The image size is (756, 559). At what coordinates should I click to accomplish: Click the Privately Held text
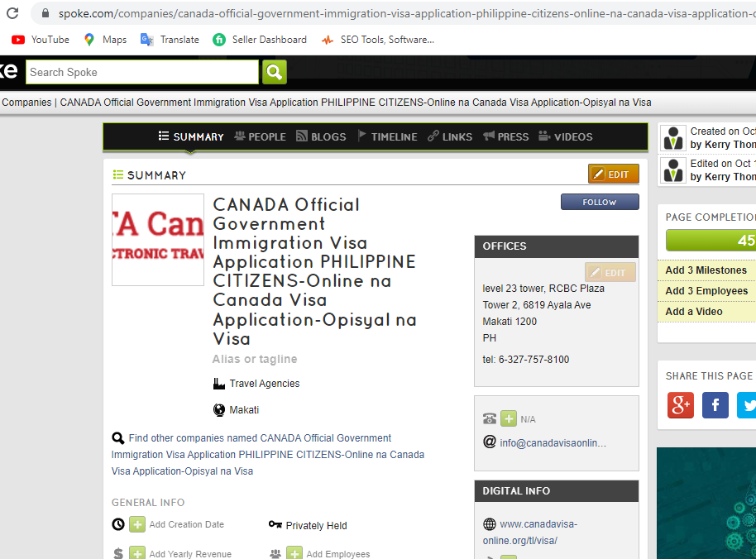tap(316, 526)
